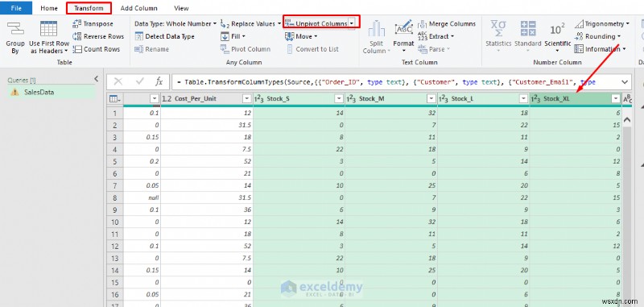
Task: Click the Trigonometry button
Action: 602,24
